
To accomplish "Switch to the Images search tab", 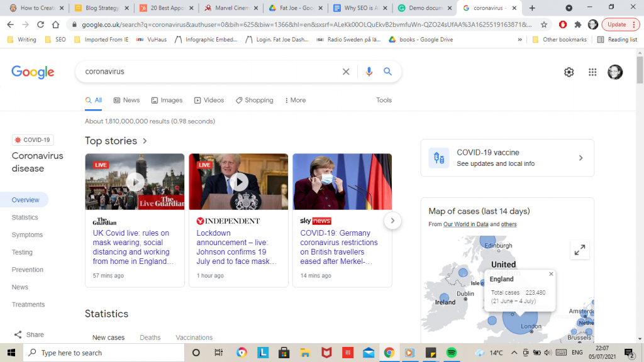I will (x=167, y=100).
